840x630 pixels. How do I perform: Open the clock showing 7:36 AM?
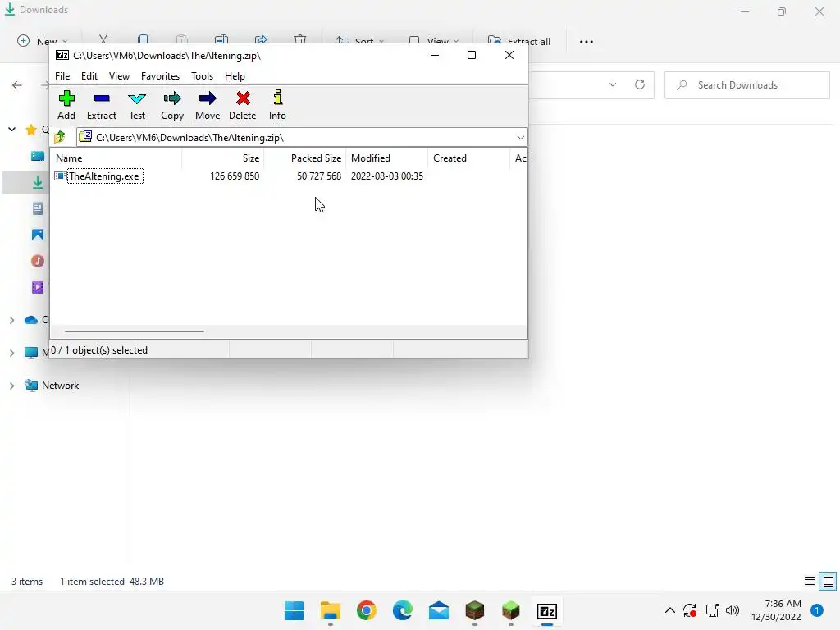tap(776, 610)
